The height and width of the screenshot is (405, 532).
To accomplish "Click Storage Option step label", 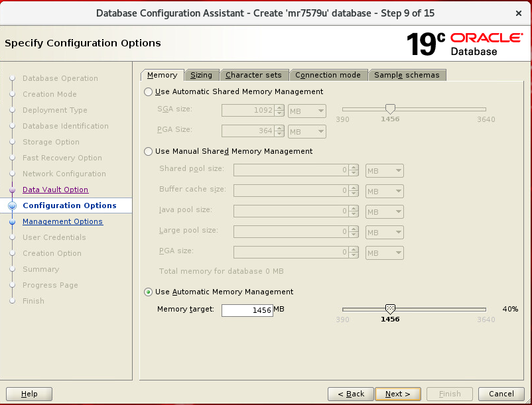I will 51,142.
